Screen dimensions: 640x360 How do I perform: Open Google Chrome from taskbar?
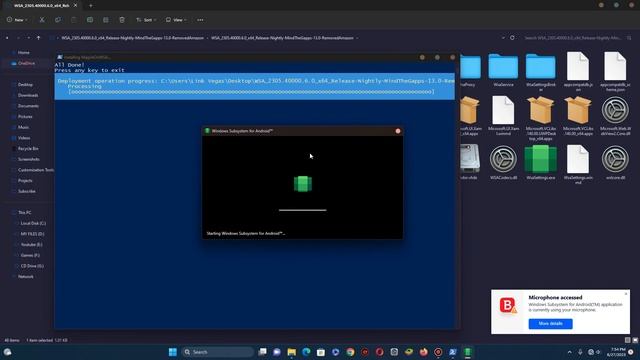click(350, 352)
